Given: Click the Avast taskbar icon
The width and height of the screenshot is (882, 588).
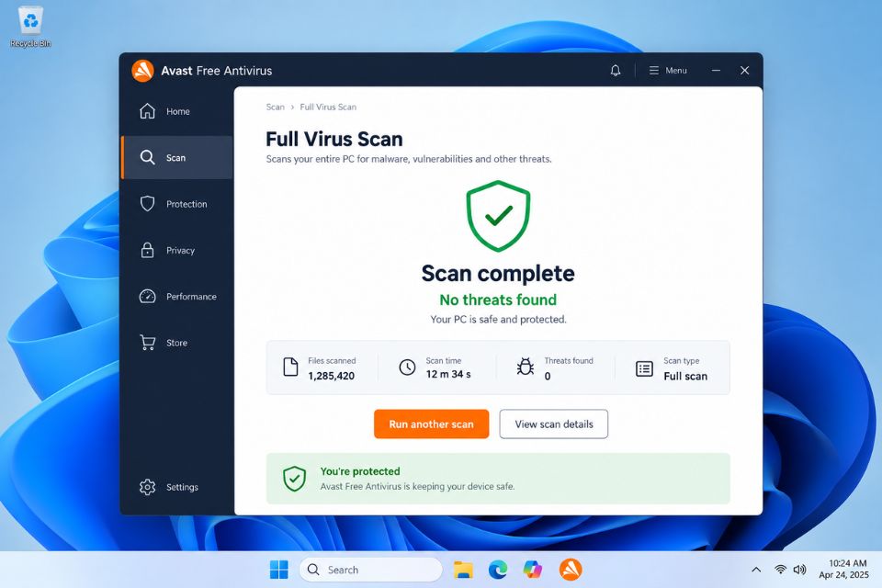Looking at the screenshot, I should (x=571, y=570).
